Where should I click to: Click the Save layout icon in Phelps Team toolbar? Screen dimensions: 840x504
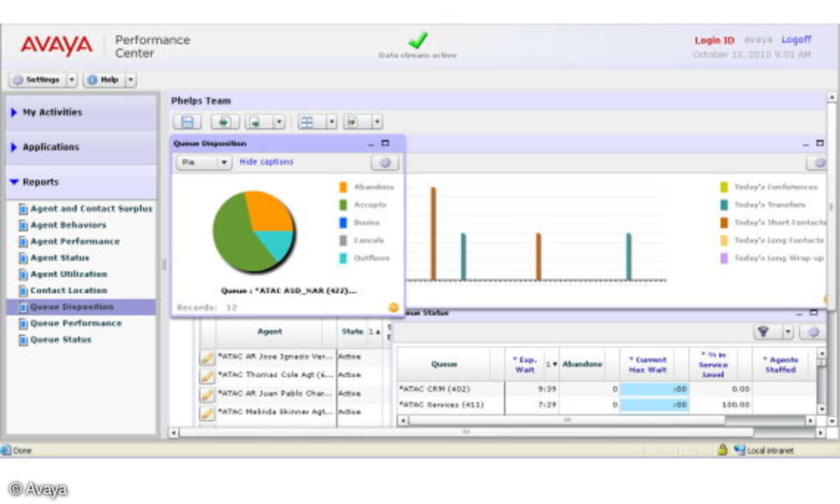click(x=186, y=122)
